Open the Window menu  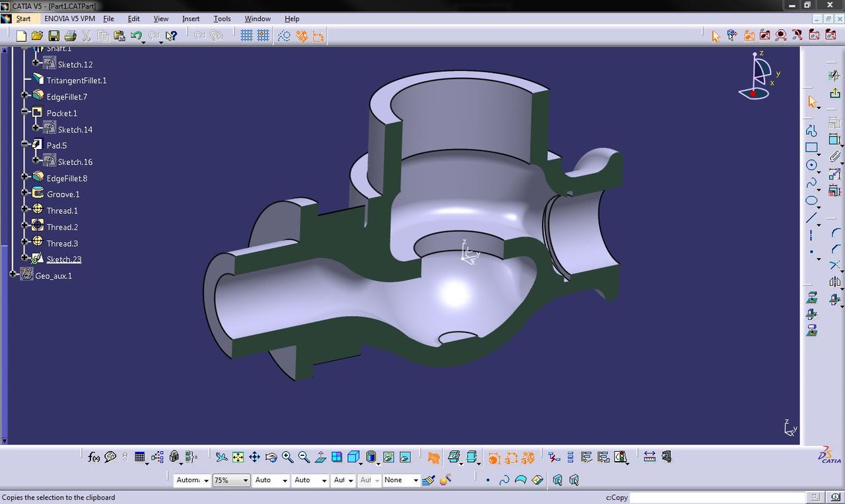pos(257,18)
